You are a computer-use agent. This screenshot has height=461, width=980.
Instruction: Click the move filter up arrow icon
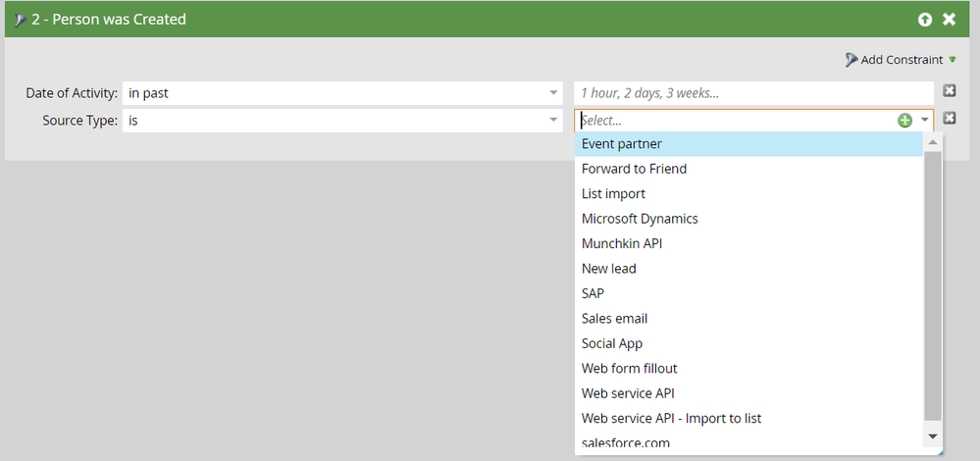point(924,20)
